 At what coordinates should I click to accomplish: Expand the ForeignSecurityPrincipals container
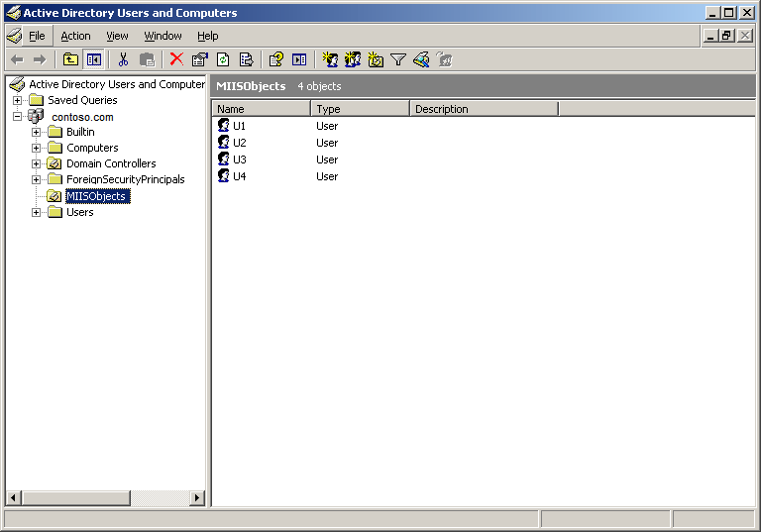[36, 179]
